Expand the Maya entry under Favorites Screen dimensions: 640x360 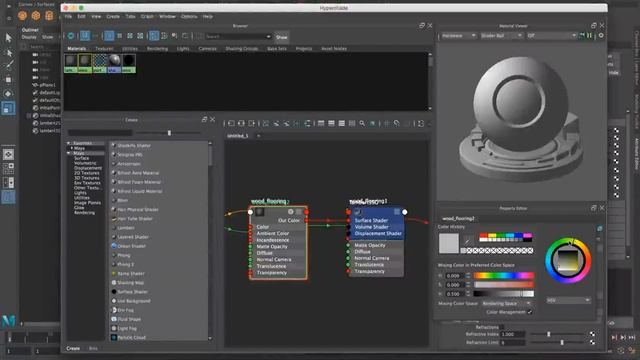click(x=72, y=148)
